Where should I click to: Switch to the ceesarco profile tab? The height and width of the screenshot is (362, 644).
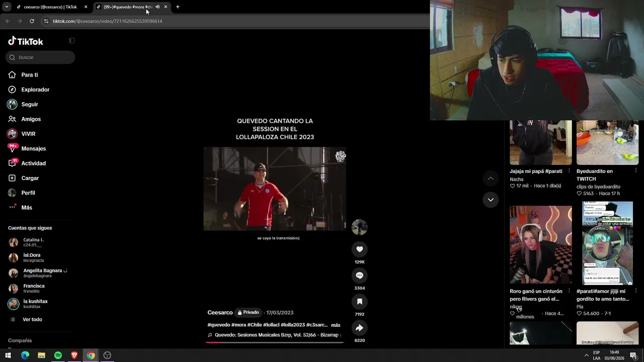coord(51,7)
